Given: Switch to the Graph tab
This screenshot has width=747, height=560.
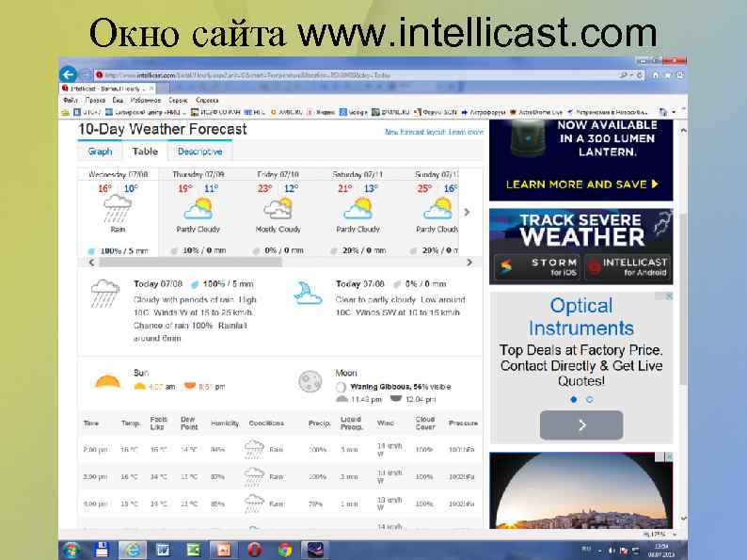Looking at the screenshot, I should (x=100, y=152).
